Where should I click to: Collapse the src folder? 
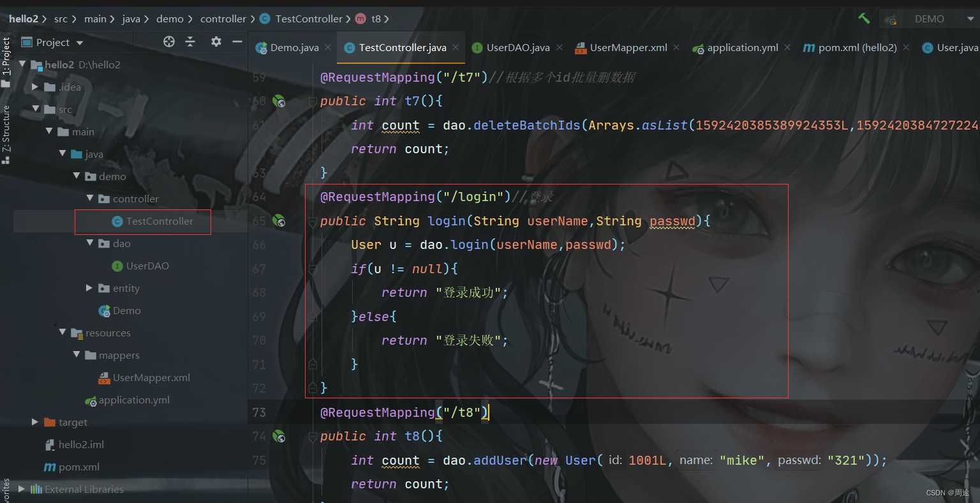point(36,109)
